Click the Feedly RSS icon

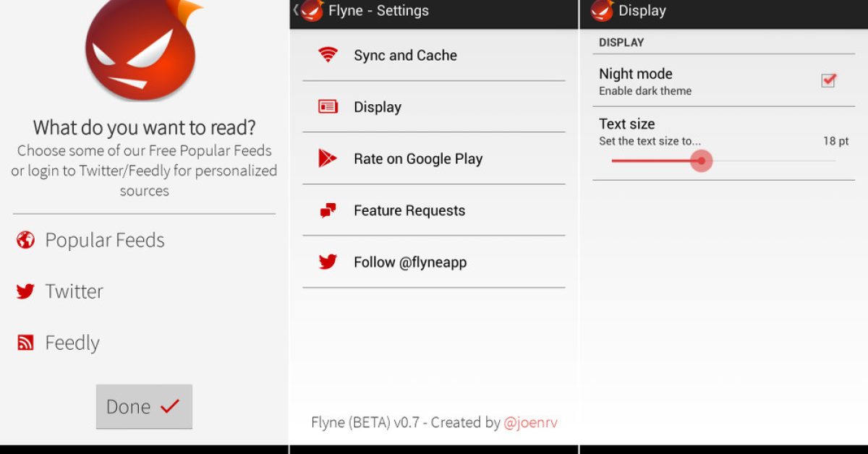25,343
